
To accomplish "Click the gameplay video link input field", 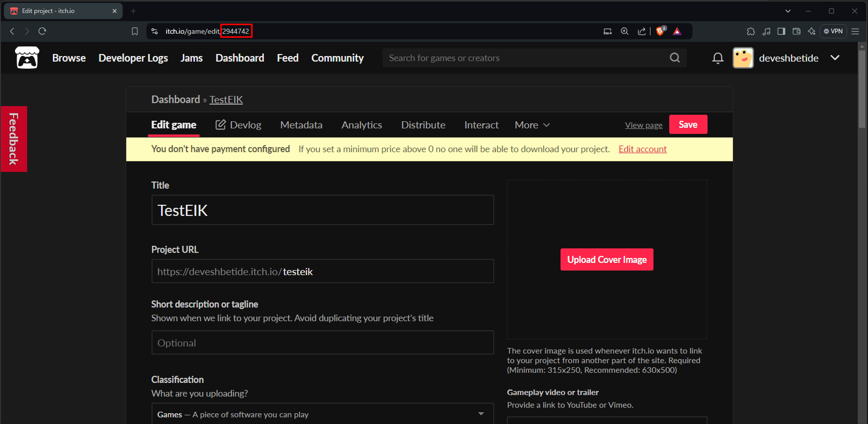I will coord(606,420).
